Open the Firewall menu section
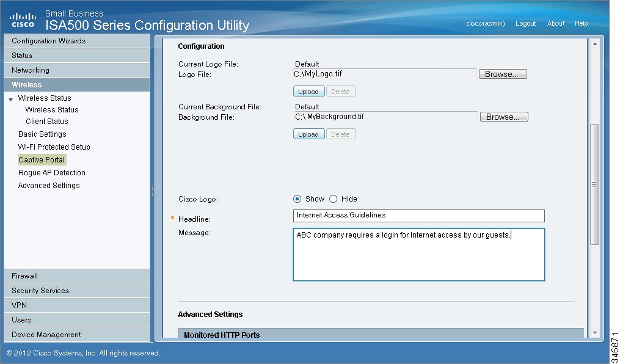 (77, 276)
